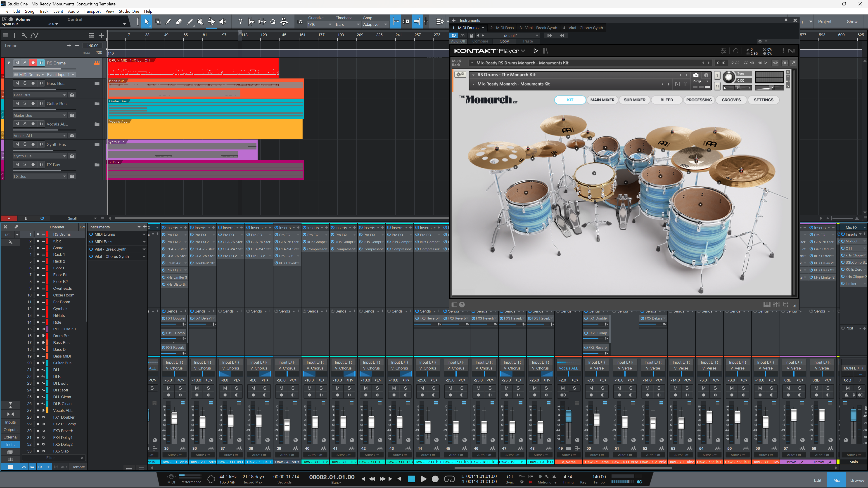The height and width of the screenshot is (488, 868).
Task: Open Event Input 1 dropdown on RS Drums
Action: (61, 74)
